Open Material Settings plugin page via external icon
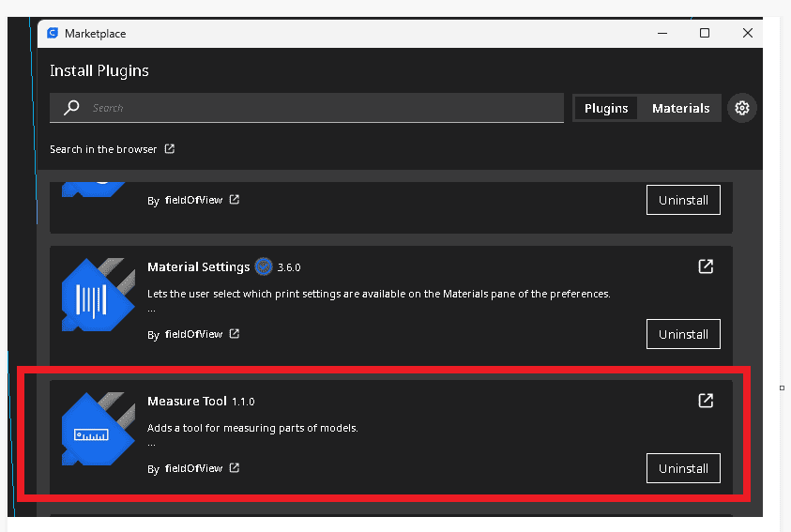The width and height of the screenshot is (791, 532). pyautogui.click(x=706, y=266)
